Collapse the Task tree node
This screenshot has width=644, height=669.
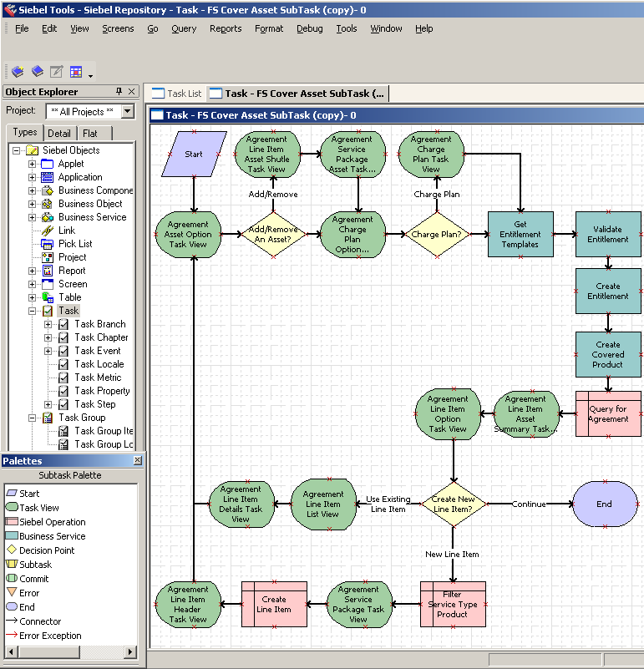[x=32, y=311]
